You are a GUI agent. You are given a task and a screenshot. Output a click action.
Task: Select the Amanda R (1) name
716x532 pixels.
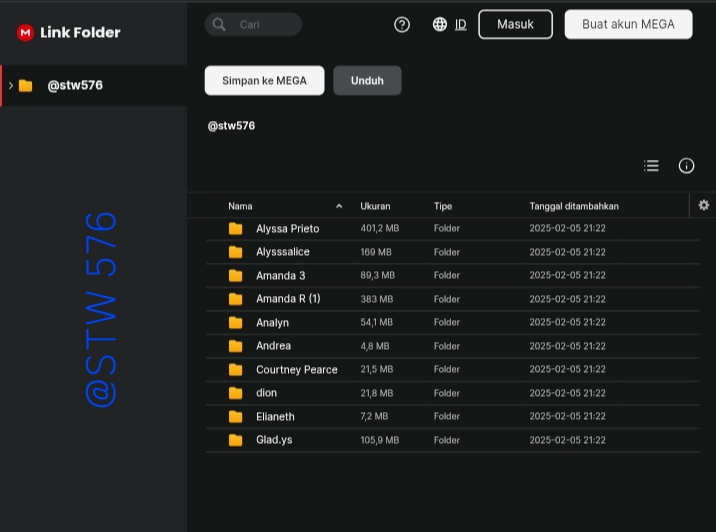click(x=288, y=299)
